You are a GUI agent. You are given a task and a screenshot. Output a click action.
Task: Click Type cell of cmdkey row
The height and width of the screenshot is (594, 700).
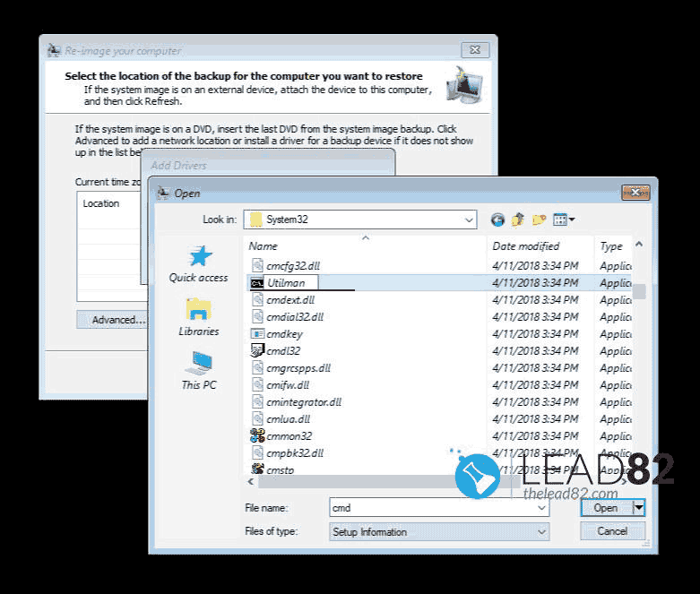pyautogui.click(x=615, y=334)
